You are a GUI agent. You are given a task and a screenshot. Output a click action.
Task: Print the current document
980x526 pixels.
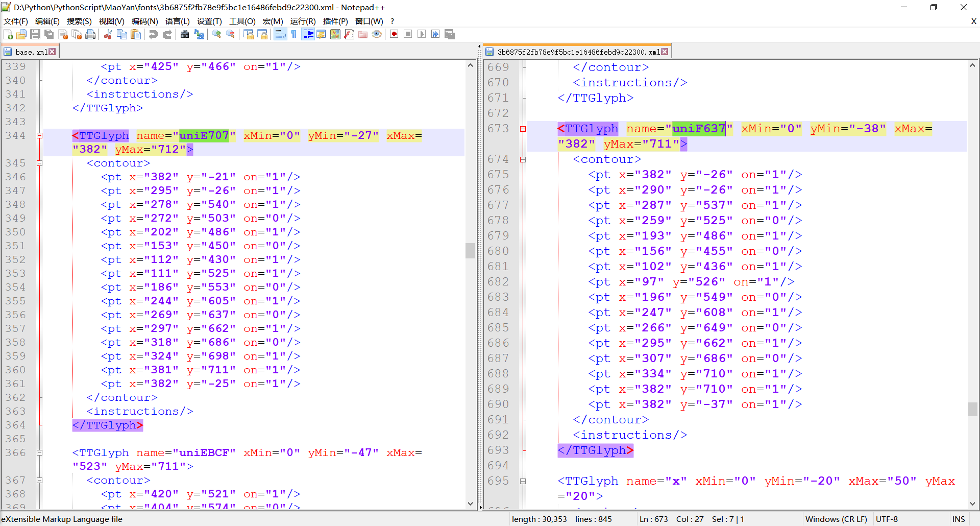tap(90, 35)
